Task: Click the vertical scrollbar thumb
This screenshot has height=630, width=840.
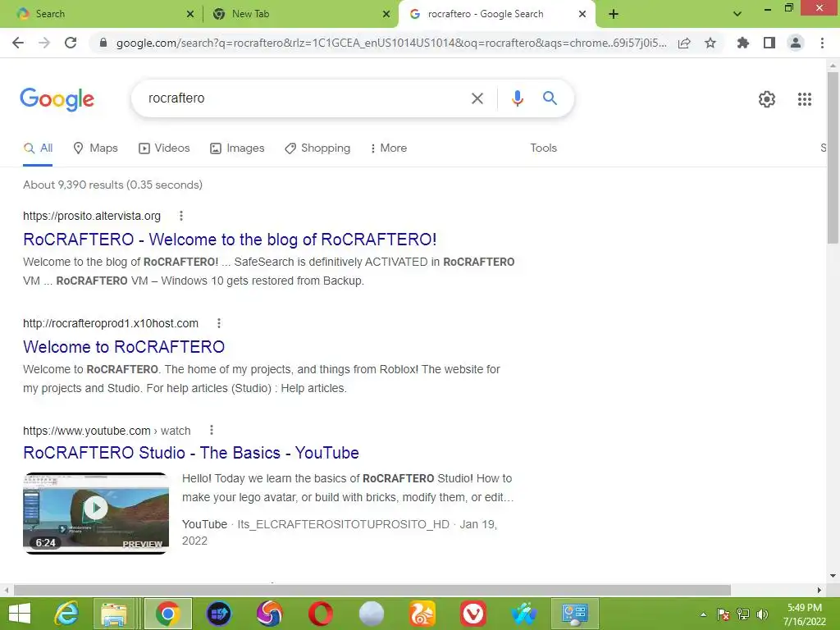Action: click(x=833, y=157)
